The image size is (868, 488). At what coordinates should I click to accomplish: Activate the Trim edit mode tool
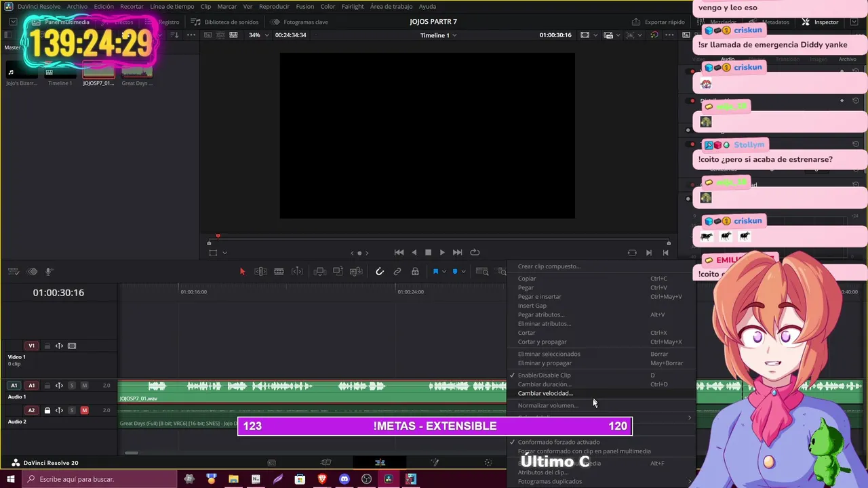260,272
